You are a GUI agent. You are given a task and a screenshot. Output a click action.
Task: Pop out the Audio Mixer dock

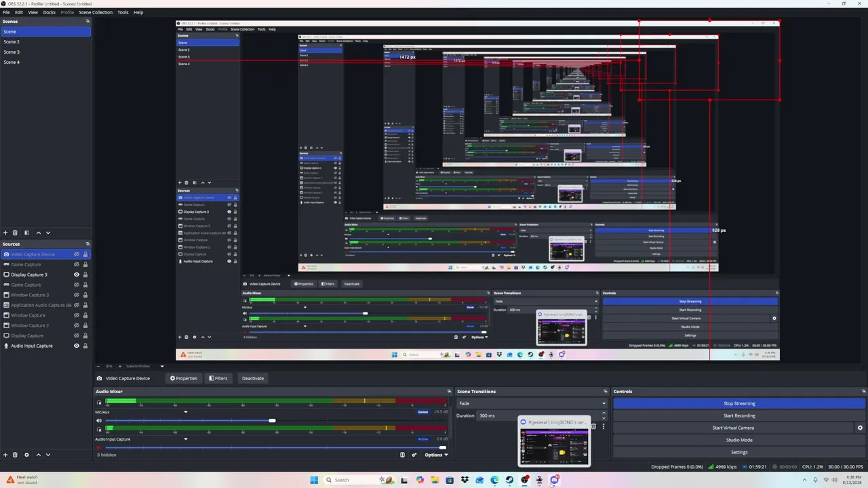[x=449, y=391]
